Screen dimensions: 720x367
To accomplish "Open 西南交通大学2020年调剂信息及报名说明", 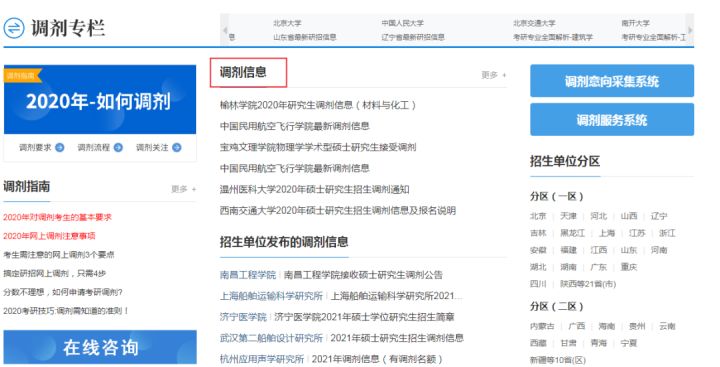I will click(338, 210).
